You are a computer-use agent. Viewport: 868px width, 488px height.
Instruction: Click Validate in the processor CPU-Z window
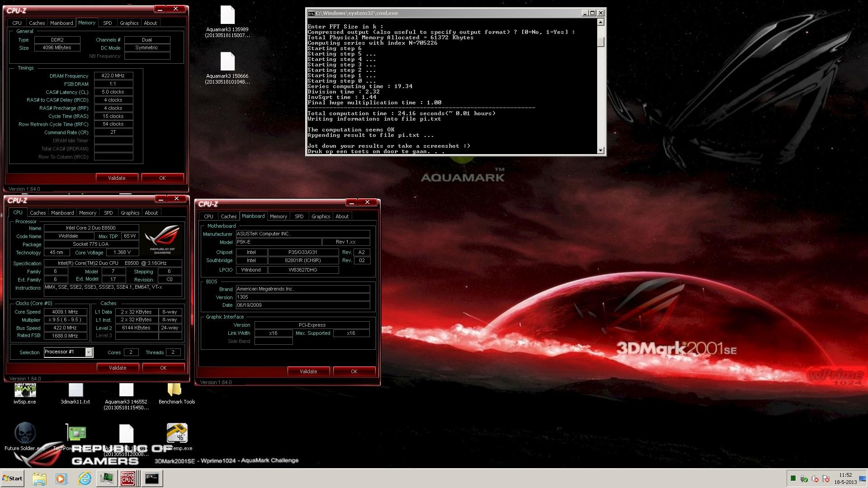pyautogui.click(x=118, y=368)
